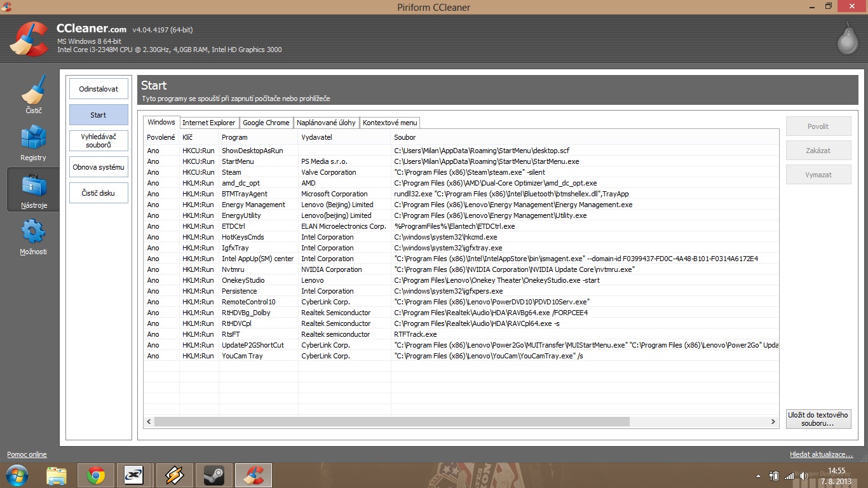Screen dimensions: 868x488
Task: Select the UpdateP2GShortCut entry
Action: (461, 345)
